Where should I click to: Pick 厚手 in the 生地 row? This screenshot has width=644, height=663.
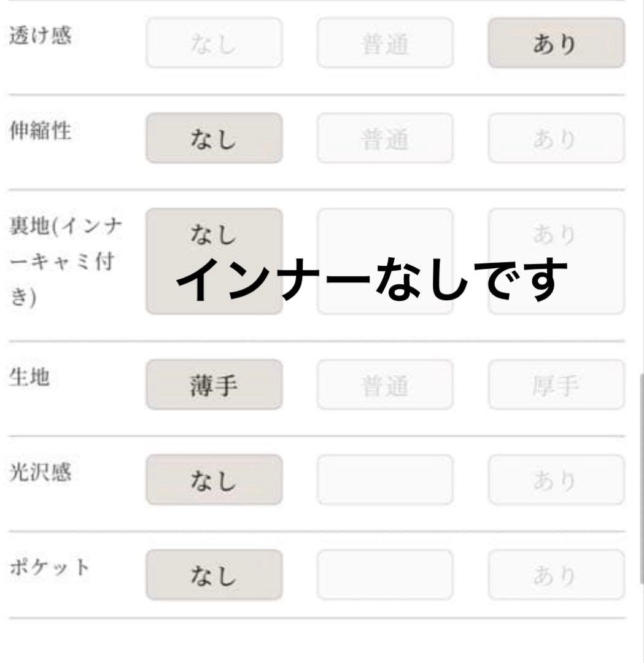click(x=556, y=385)
